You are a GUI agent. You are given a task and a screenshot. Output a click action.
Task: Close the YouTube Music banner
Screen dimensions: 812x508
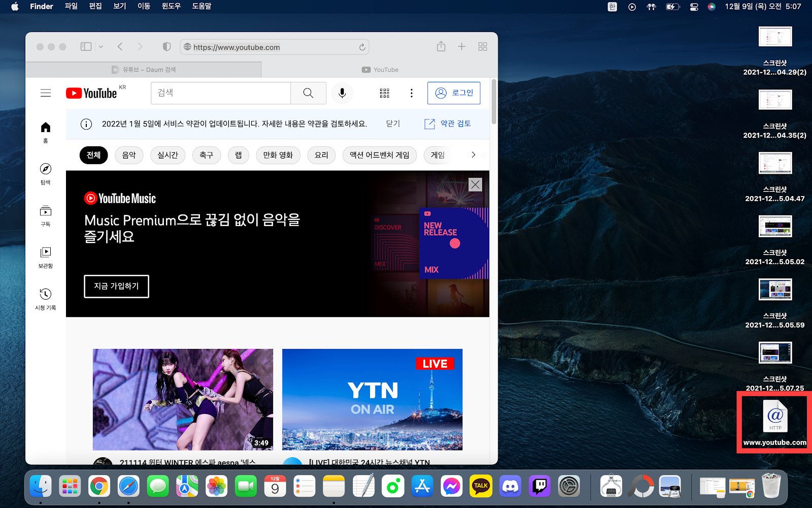475,184
